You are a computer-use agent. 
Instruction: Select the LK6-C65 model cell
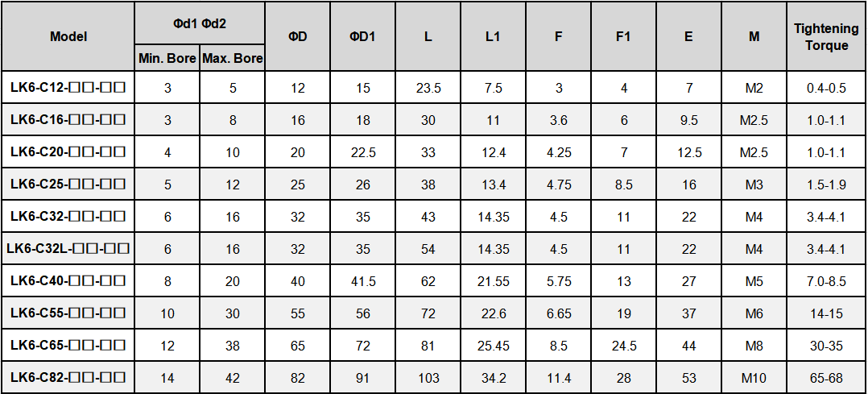click(x=68, y=346)
